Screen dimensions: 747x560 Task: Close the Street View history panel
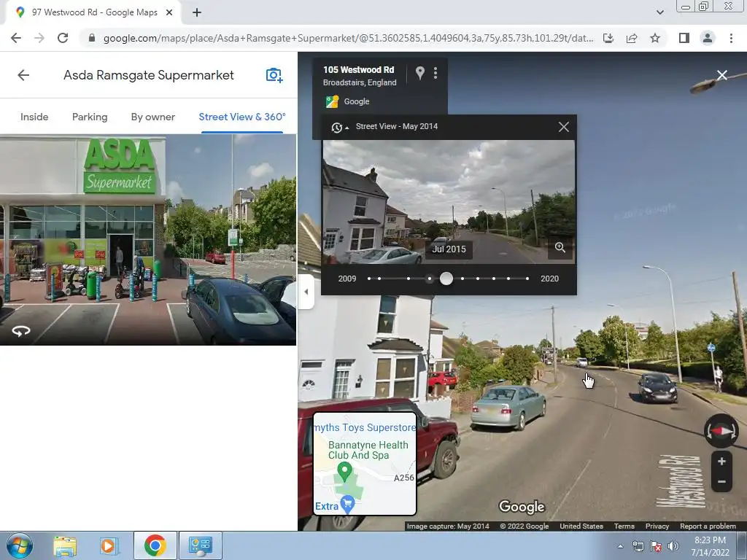[564, 127]
